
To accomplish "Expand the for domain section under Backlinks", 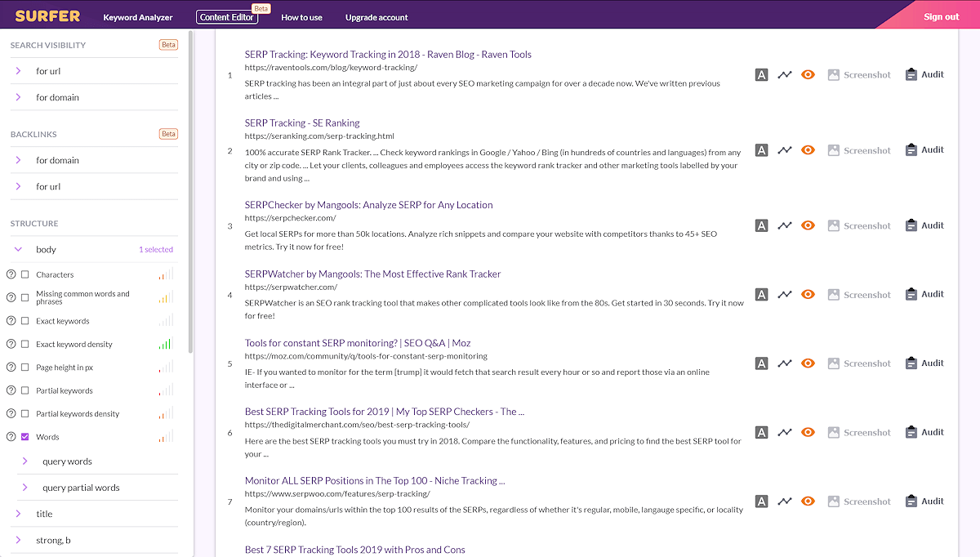I will coord(19,160).
